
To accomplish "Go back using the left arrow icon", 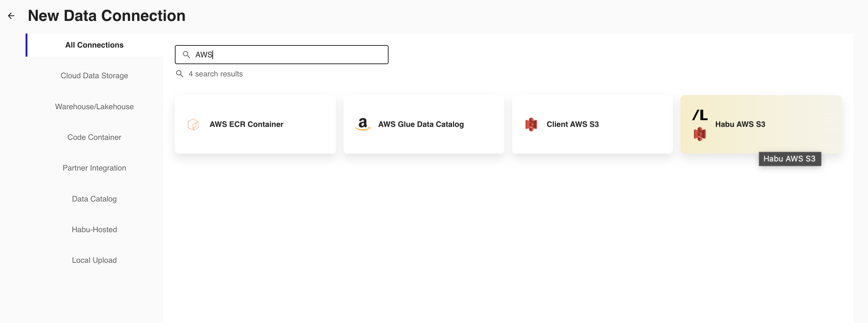I will [x=11, y=16].
